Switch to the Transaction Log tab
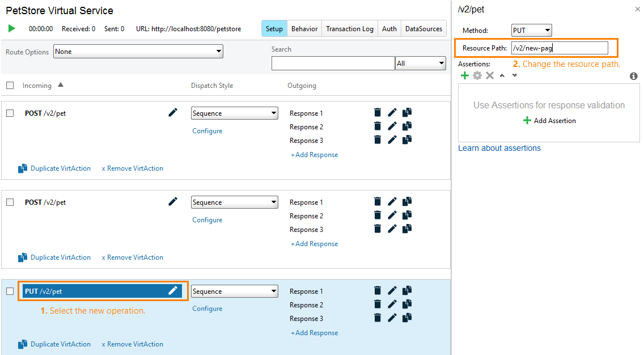644x355 pixels. 350,28
